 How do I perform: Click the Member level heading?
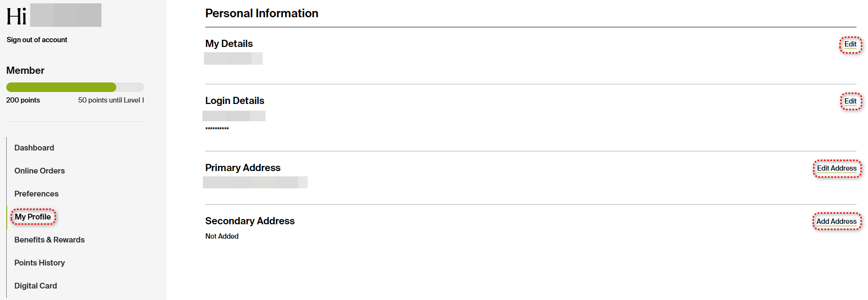click(25, 70)
